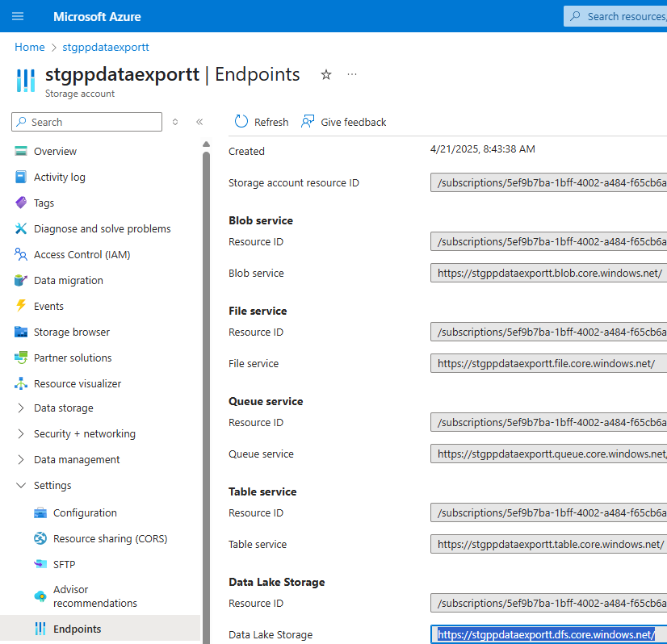
Task: Favorite this page with the star icon
Action: pos(326,75)
